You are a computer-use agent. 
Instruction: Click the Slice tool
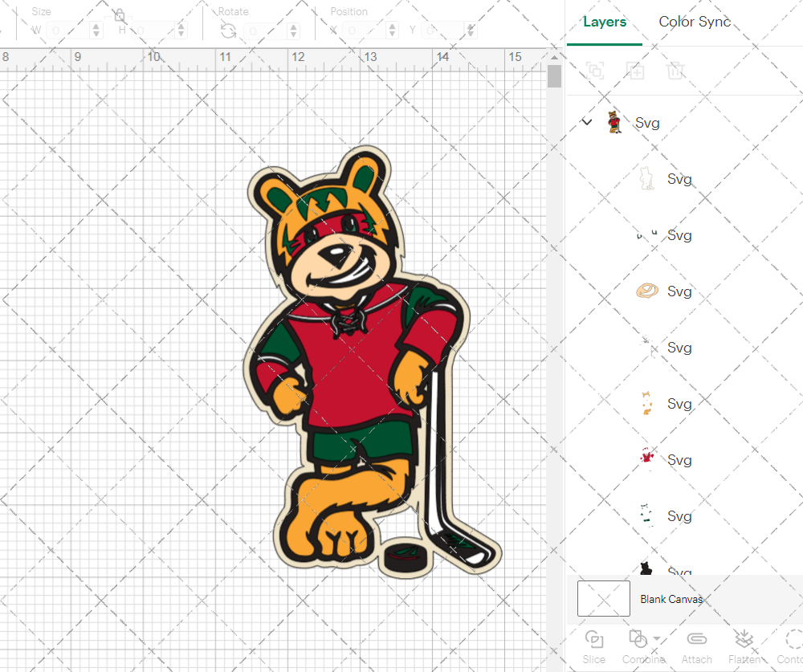tap(594, 647)
